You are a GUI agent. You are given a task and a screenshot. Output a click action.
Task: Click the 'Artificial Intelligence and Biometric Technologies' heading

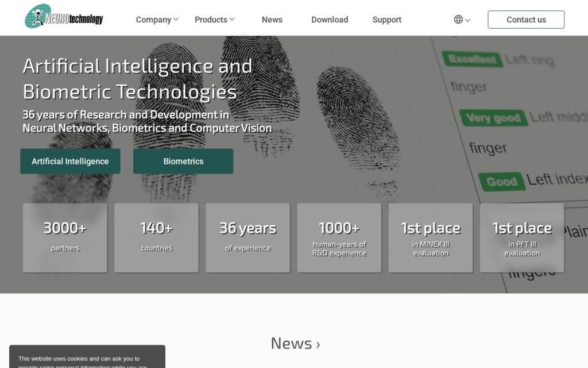click(x=137, y=79)
